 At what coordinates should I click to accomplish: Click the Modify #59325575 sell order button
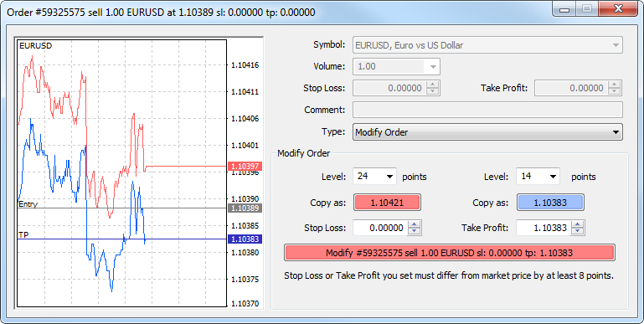450,253
